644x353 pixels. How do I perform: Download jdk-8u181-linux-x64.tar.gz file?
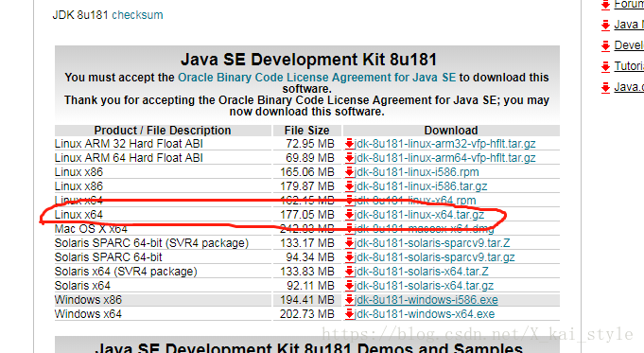click(x=419, y=215)
